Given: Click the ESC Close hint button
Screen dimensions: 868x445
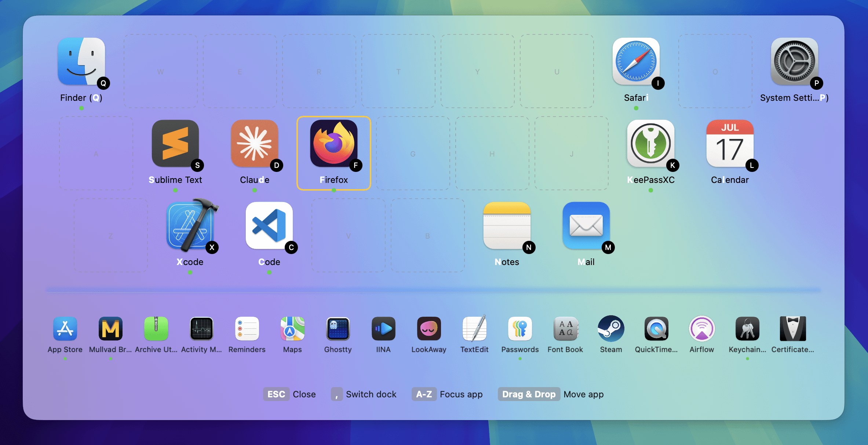Looking at the screenshot, I should [289, 394].
